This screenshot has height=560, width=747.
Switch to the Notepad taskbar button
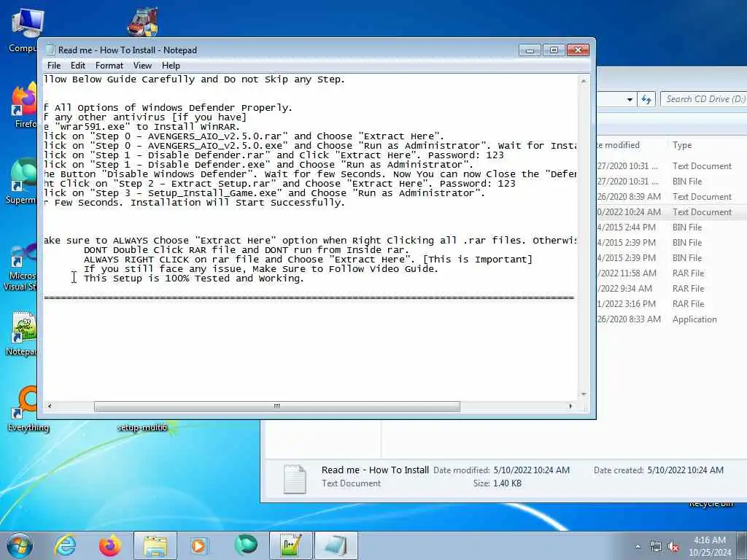(x=336, y=545)
